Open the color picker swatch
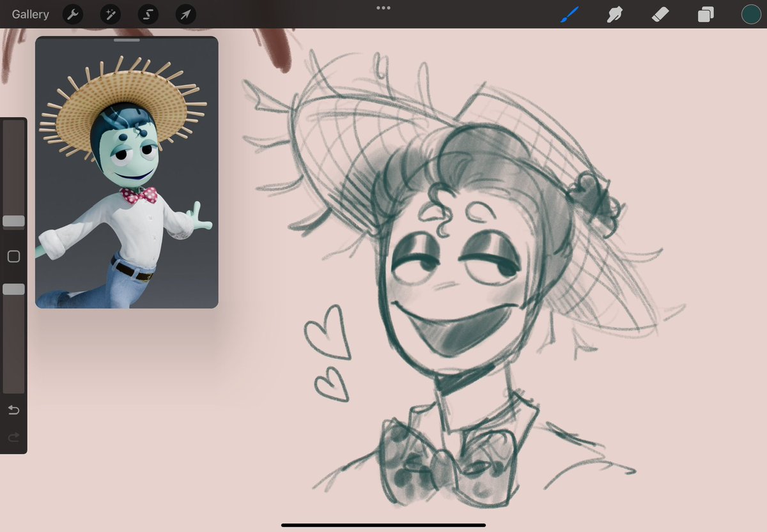 point(751,14)
